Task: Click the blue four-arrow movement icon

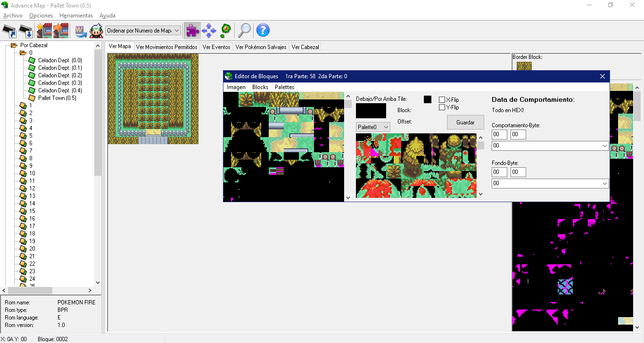Action: (x=208, y=31)
